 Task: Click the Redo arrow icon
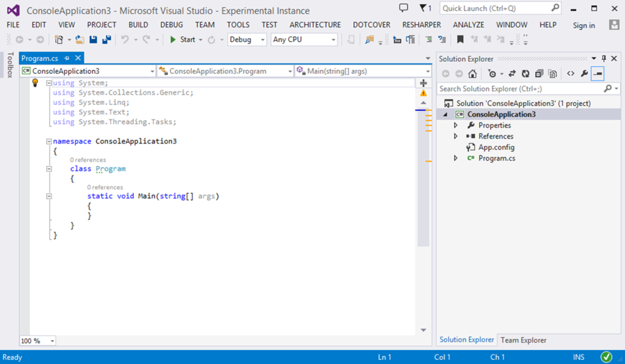(146, 39)
